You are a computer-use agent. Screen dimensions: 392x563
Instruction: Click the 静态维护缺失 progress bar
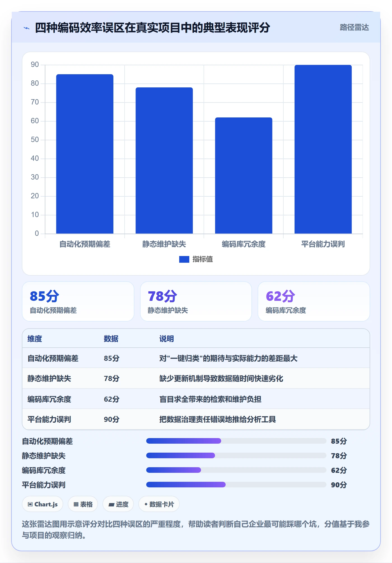click(236, 455)
